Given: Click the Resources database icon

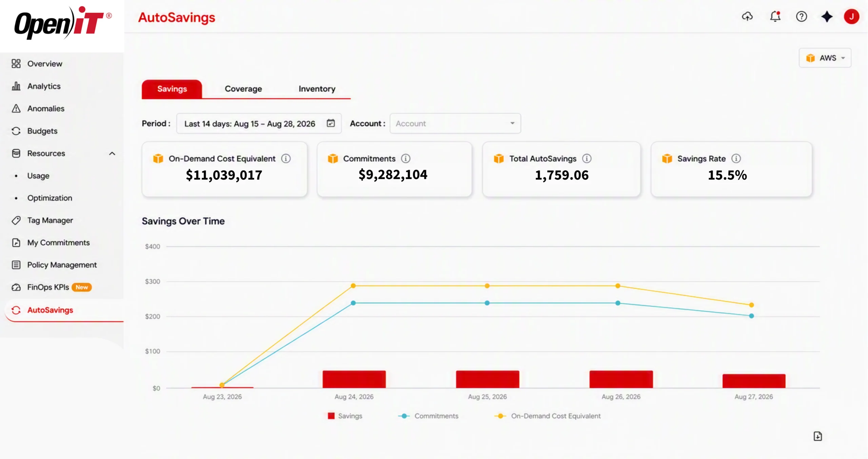Looking at the screenshot, I should coord(16,153).
